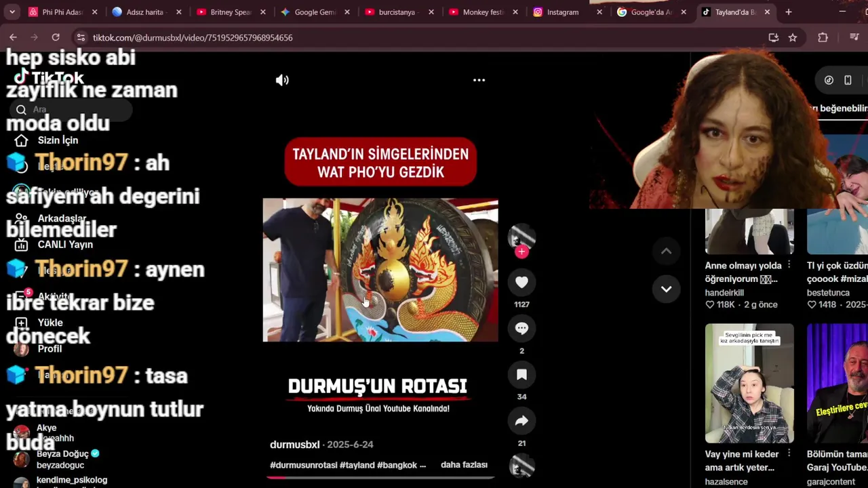
Task: Click the phone app icon in top pill
Action: pyautogui.click(x=848, y=80)
